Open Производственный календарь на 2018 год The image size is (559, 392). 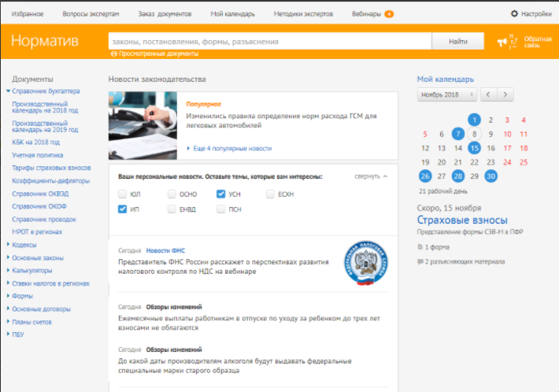coord(45,107)
